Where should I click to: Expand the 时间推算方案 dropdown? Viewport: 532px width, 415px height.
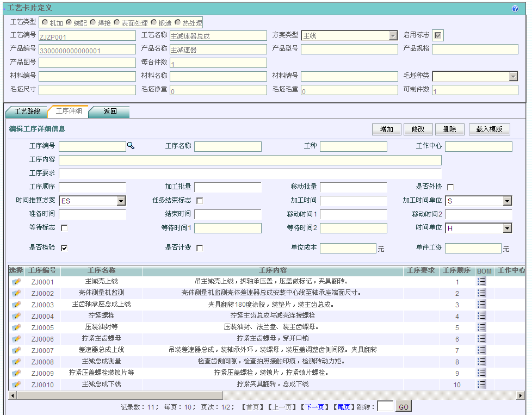121,201
